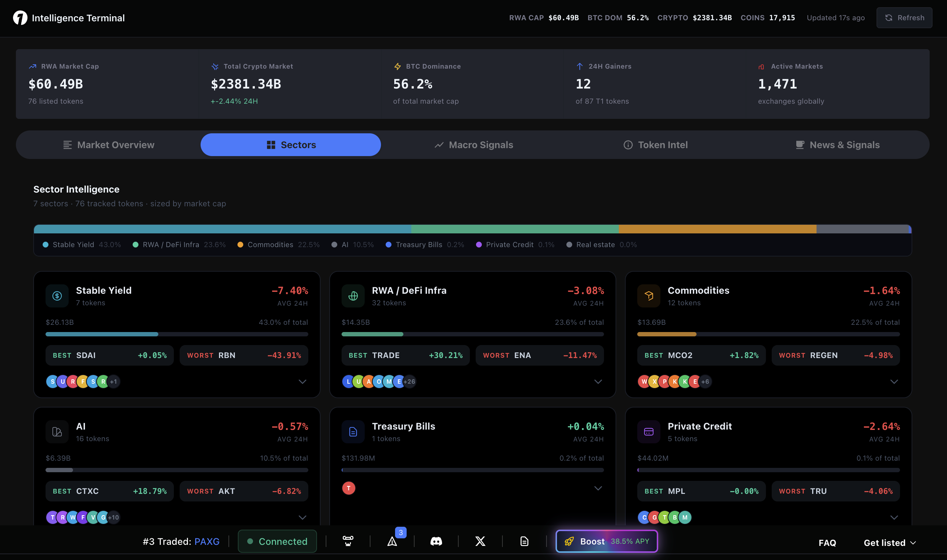Click the Commodities orange legend dot

click(240, 245)
